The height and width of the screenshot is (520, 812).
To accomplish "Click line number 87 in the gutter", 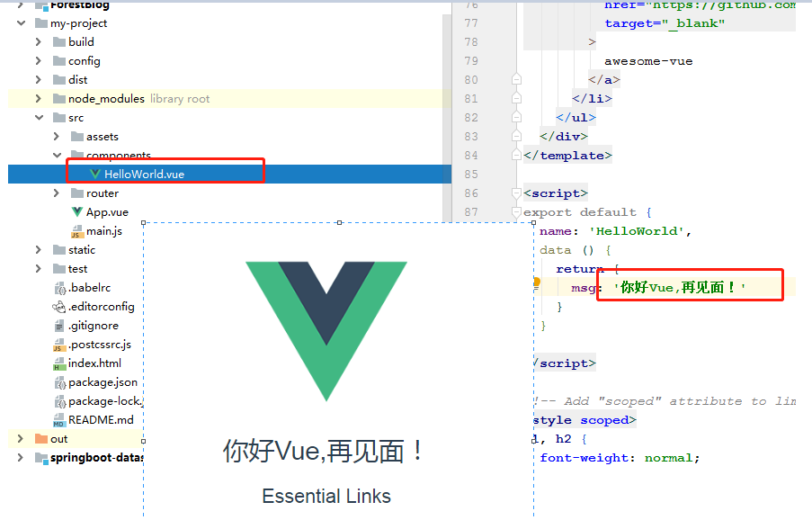I will (471, 211).
